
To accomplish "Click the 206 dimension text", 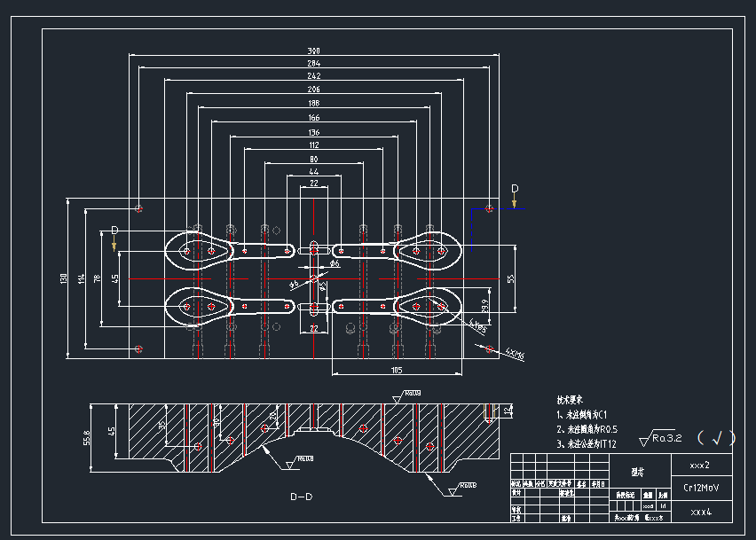I will [314, 90].
